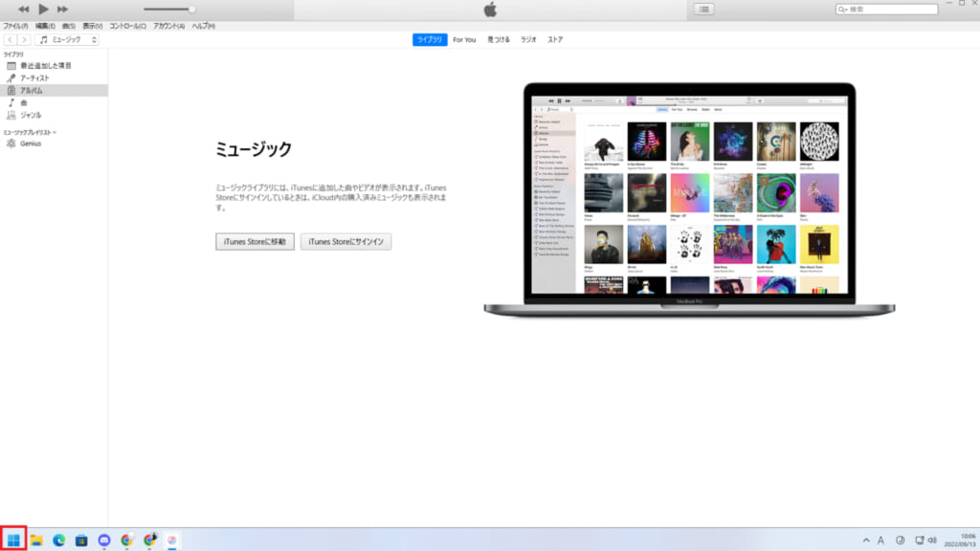Go forward with the right arrow button
The height and width of the screenshot is (551, 980).
24,39
